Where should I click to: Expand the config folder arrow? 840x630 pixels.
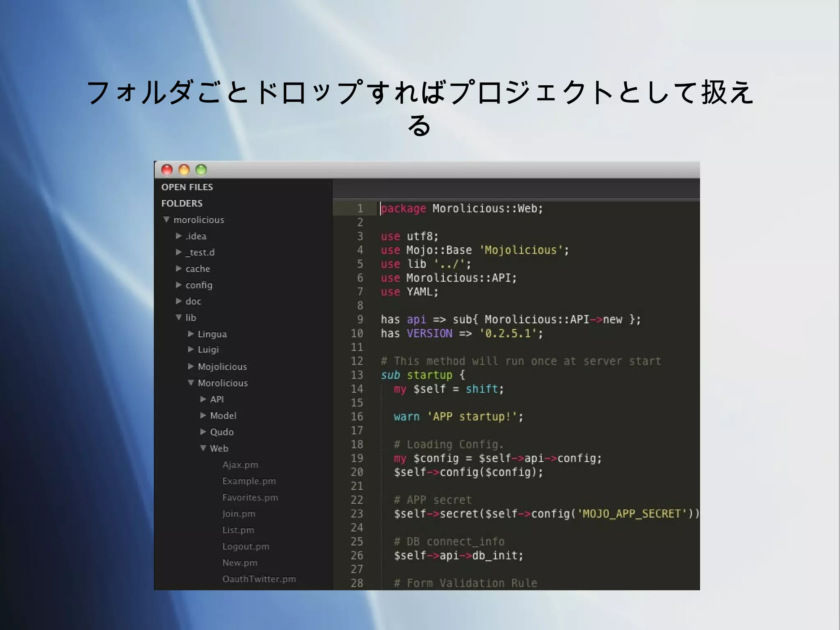tap(179, 285)
